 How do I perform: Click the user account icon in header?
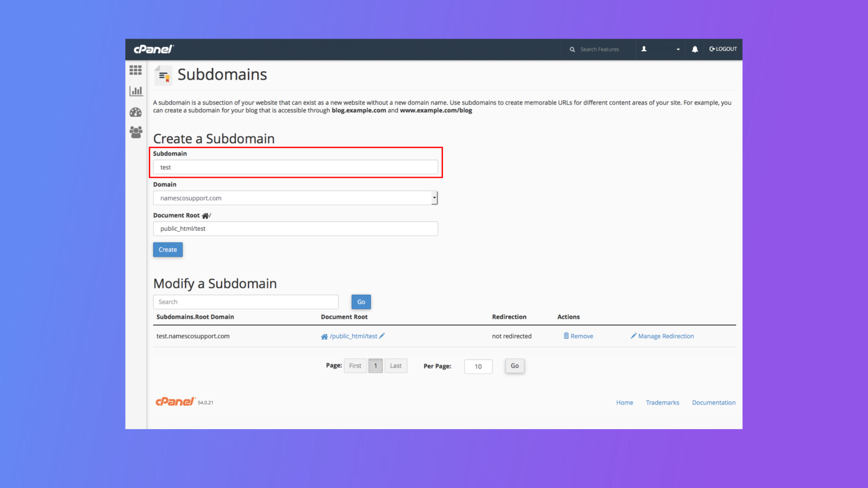pos(644,49)
